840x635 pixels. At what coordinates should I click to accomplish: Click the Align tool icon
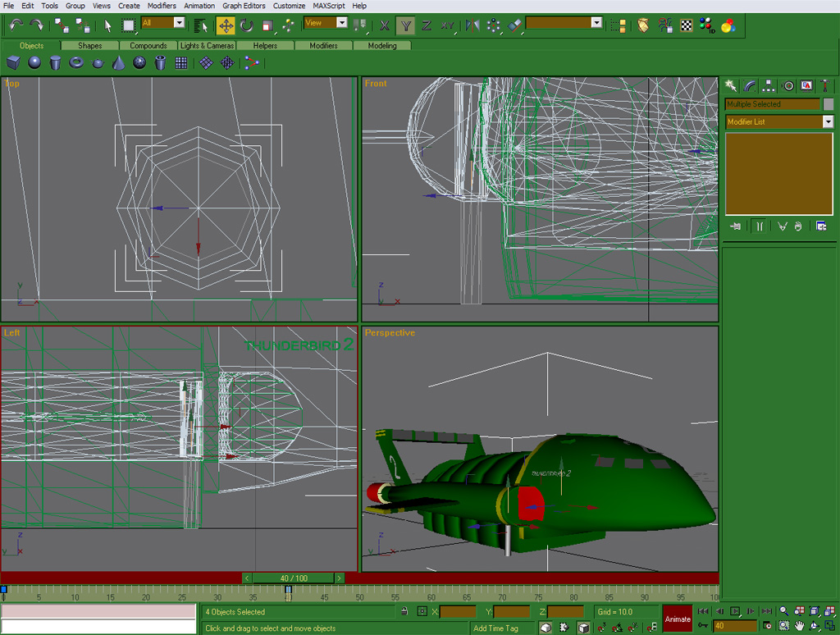514,25
